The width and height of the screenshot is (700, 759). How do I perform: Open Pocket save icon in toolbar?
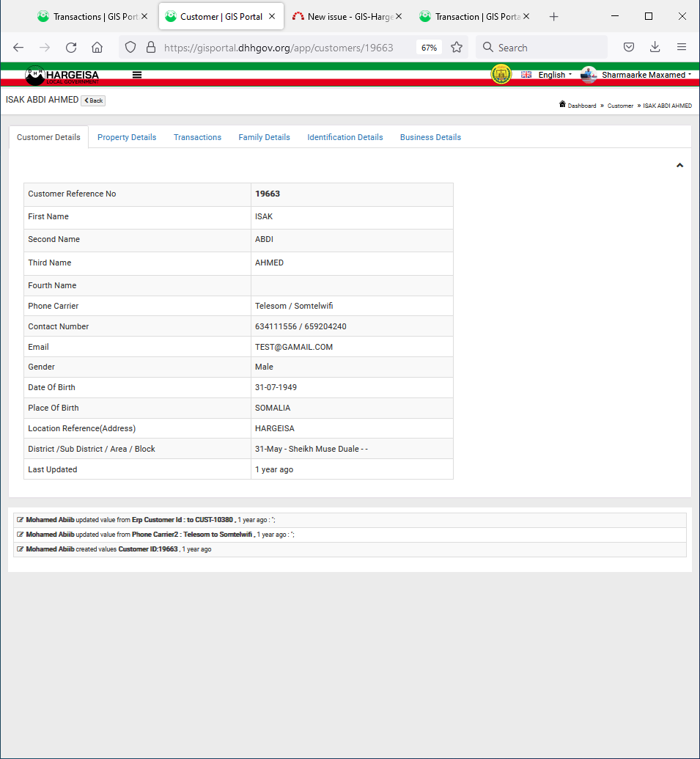tap(628, 48)
